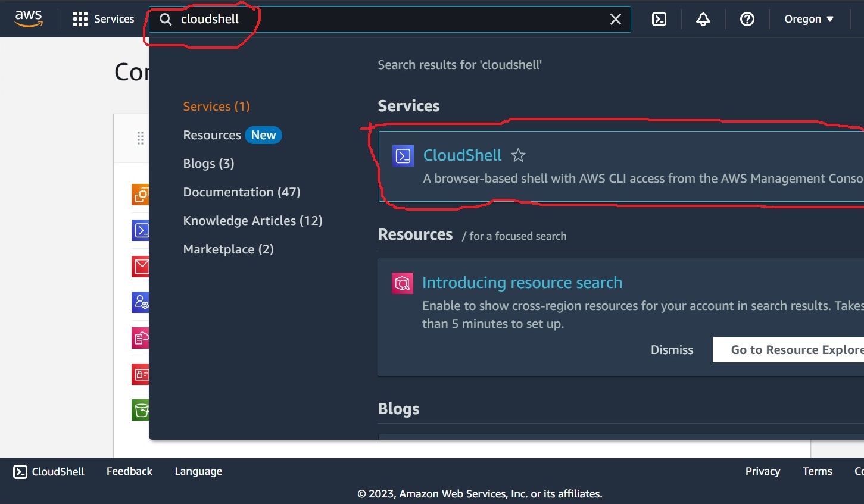Click Go to Resource Explorer button
The height and width of the screenshot is (504, 864).
tap(788, 350)
